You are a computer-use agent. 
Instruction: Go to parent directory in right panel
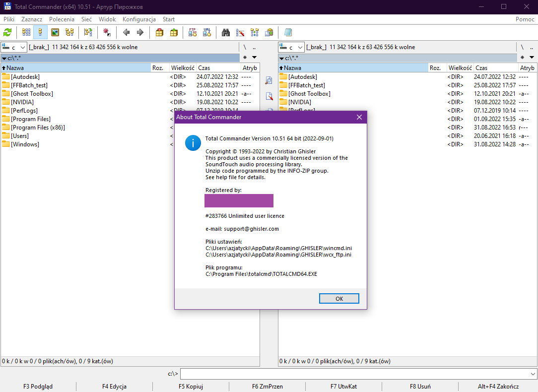[x=532, y=47]
